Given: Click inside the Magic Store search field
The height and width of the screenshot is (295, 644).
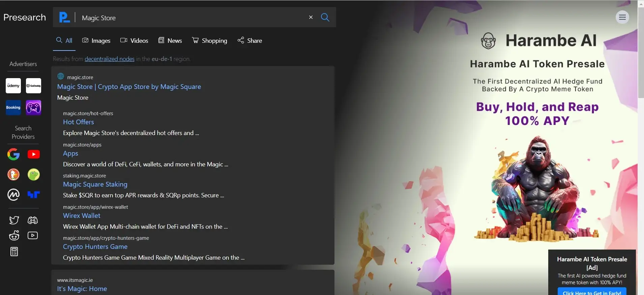Looking at the screenshot, I should [192, 18].
